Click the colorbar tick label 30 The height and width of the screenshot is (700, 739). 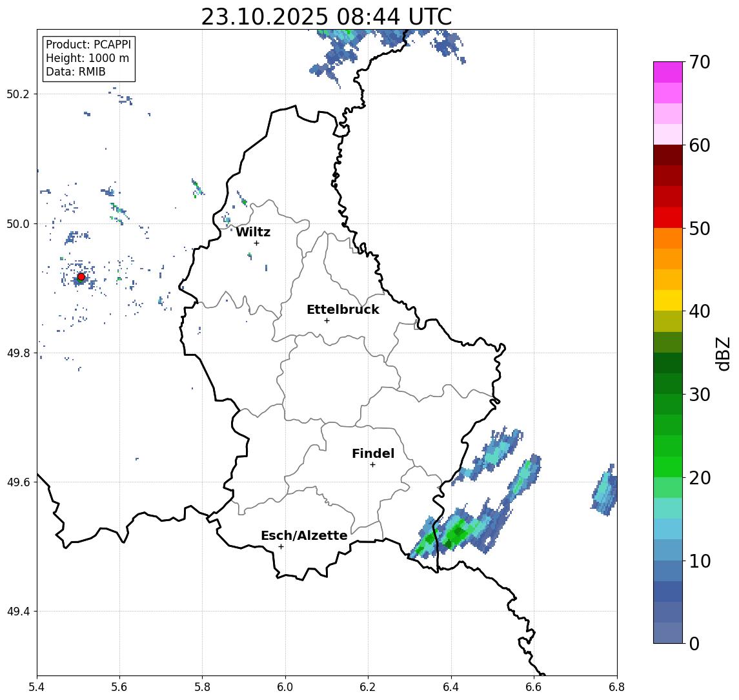click(700, 395)
